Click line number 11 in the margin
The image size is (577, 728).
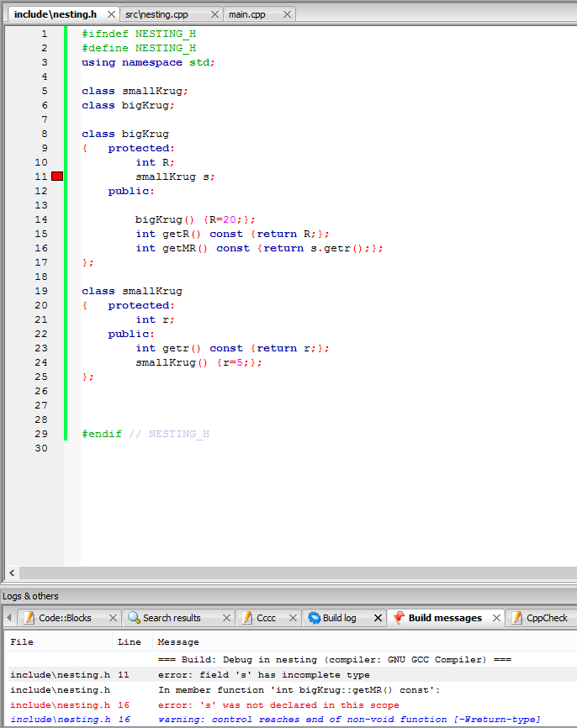(x=41, y=177)
